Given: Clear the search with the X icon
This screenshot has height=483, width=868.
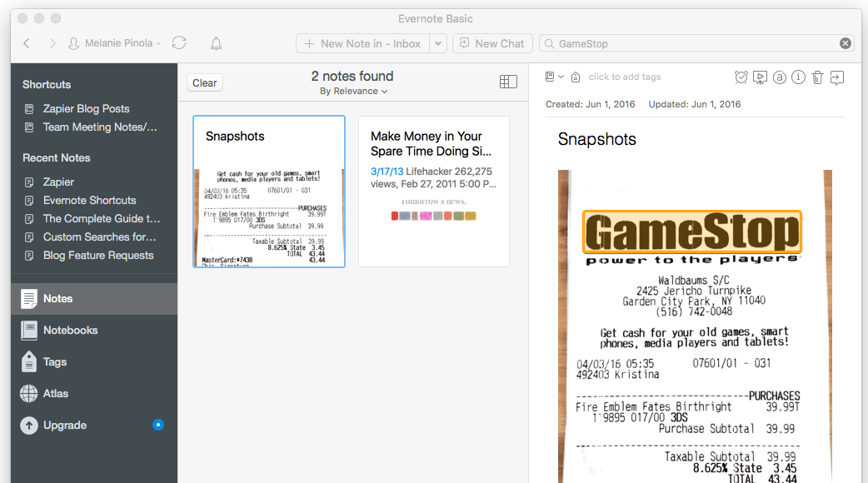Looking at the screenshot, I should click(846, 43).
